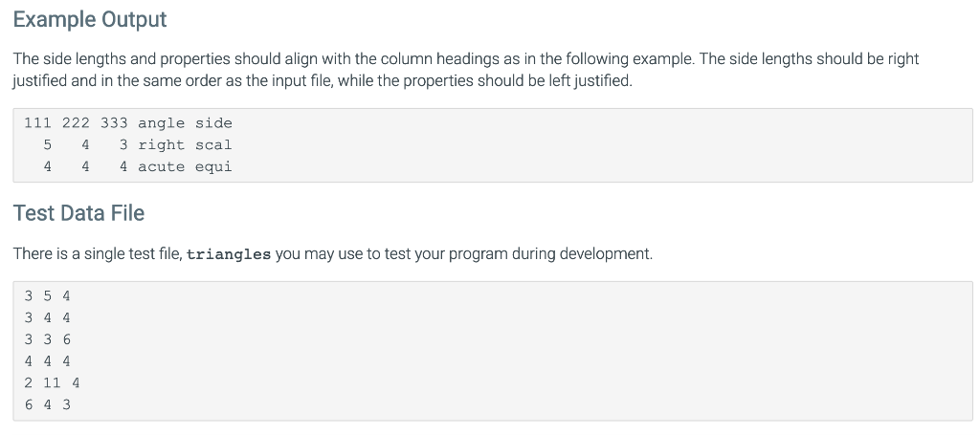980x435 pixels.
Task: Click the '2 11 4' data line
Action: [x=53, y=383]
